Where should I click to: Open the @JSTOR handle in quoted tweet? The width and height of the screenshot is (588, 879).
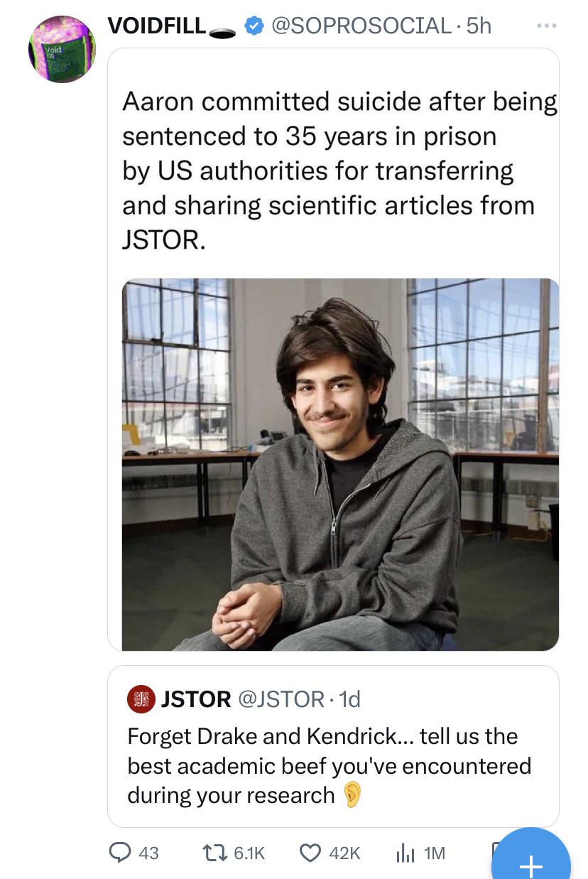click(282, 699)
